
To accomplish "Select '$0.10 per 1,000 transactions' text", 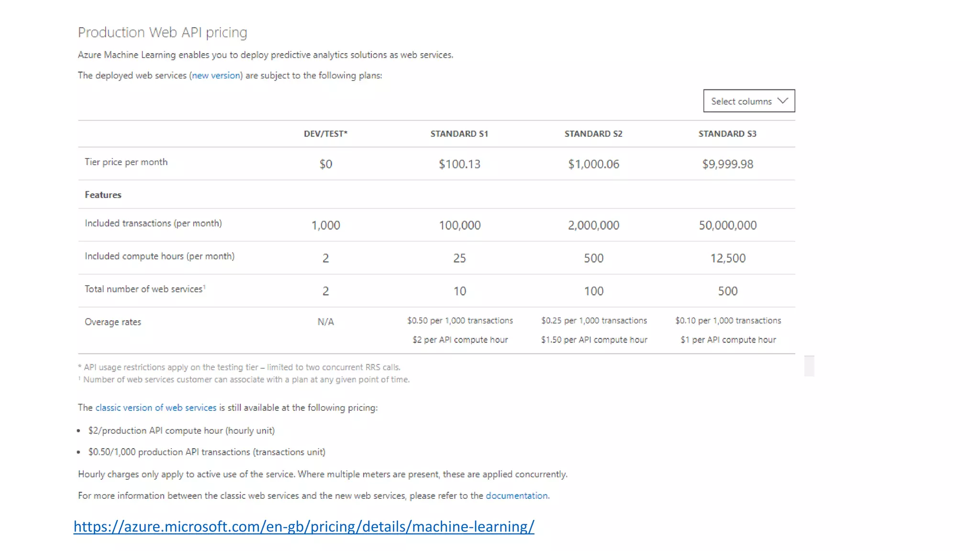I will coord(728,320).
